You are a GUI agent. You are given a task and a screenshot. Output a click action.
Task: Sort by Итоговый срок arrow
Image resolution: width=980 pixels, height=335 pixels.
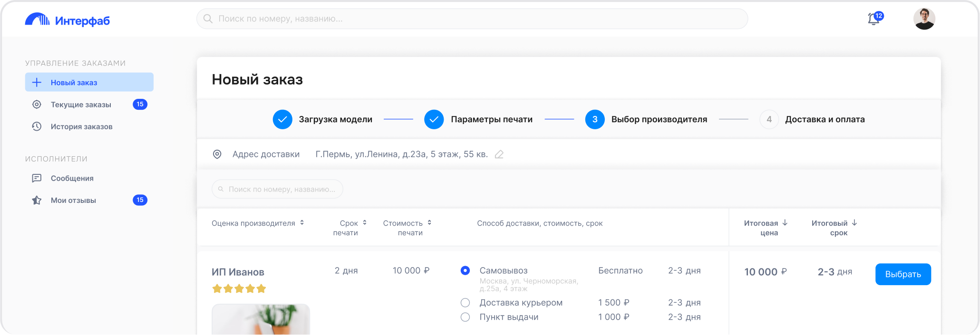point(854,222)
